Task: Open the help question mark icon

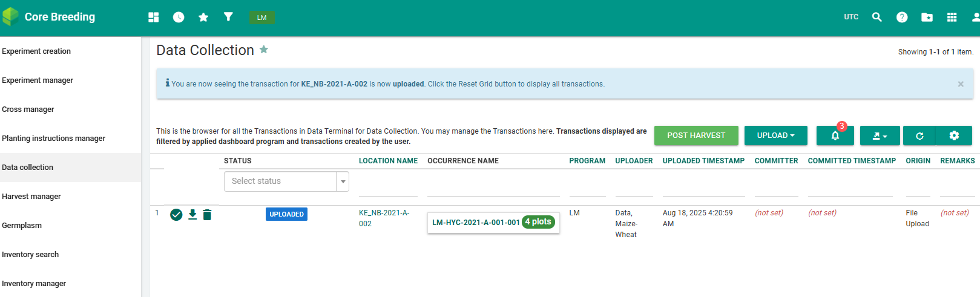Action: (x=902, y=17)
